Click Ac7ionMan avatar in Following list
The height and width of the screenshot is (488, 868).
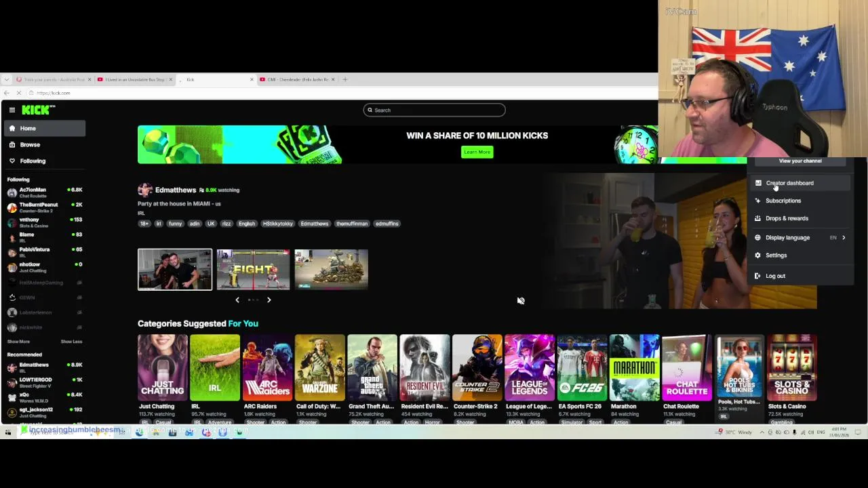[12, 192]
